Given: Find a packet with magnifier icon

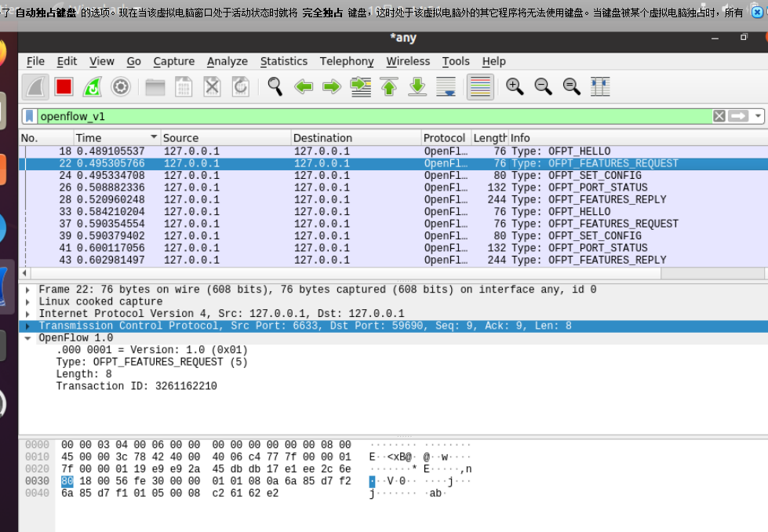Looking at the screenshot, I should tap(275, 87).
